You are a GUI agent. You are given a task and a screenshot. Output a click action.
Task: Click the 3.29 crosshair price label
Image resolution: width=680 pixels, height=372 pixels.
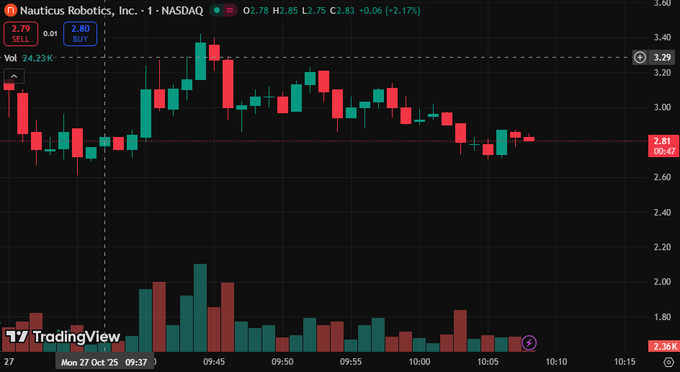(662, 57)
